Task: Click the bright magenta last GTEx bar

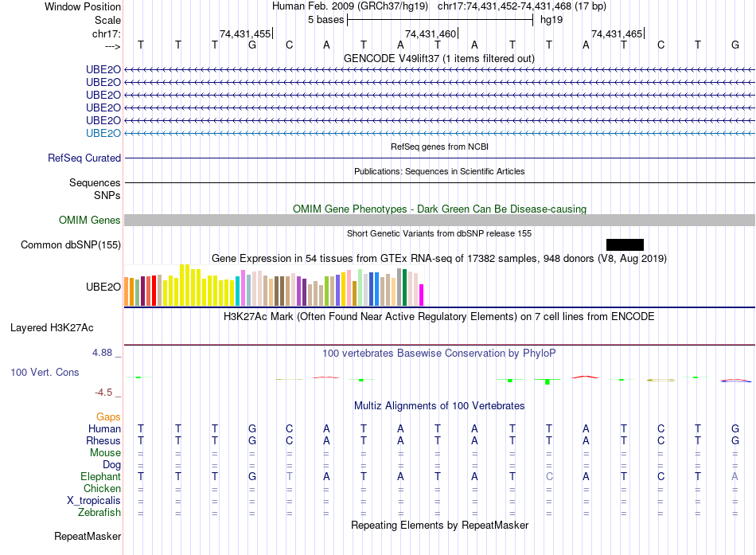Action: tap(422, 295)
